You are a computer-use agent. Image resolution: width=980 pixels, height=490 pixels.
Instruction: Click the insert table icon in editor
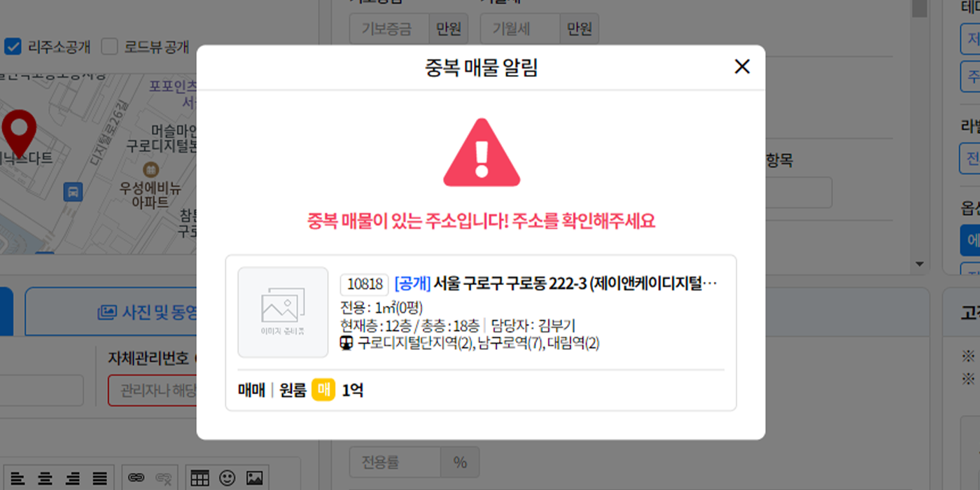click(x=200, y=478)
